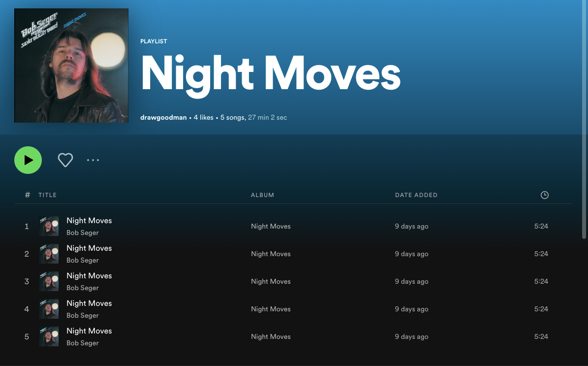
Task: Select the Night Moves title in row 3
Action: point(89,276)
